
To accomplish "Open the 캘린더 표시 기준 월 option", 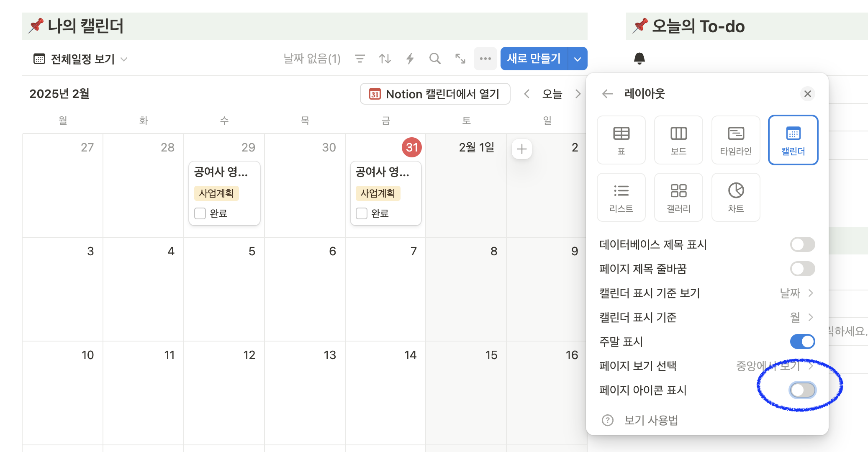I will [x=801, y=318].
